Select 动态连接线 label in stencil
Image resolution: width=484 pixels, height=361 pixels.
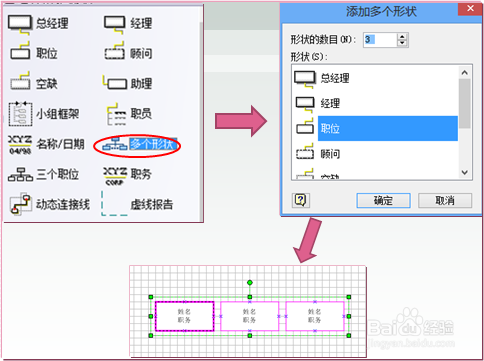coord(63,204)
